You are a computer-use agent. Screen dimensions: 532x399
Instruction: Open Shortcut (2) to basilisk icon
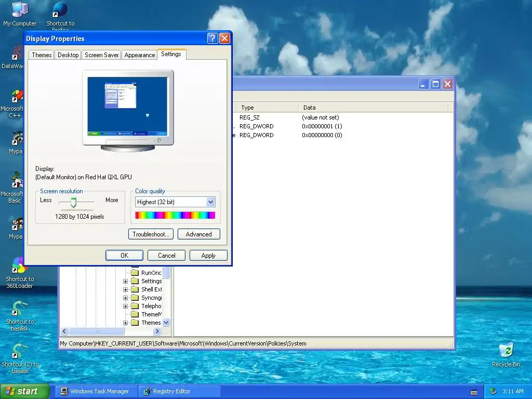pos(20,358)
